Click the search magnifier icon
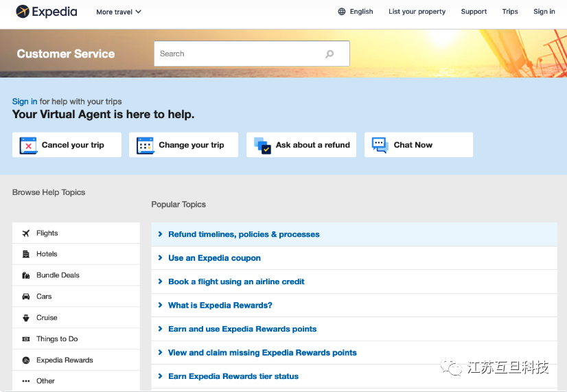 tap(329, 54)
